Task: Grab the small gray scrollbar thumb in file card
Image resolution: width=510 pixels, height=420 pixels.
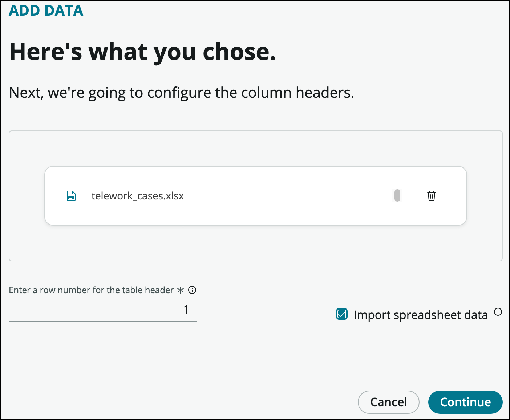Action: (x=397, y=195)
